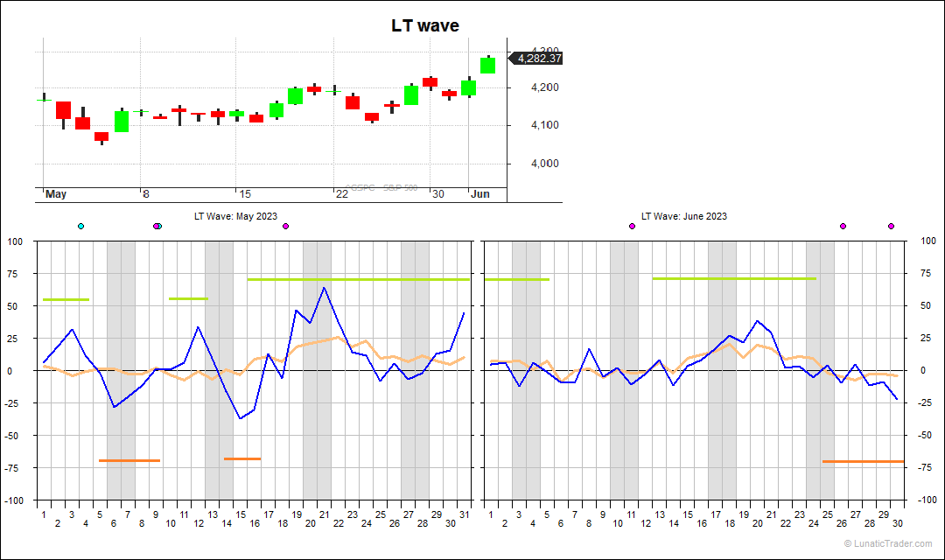Expand the May label on the date axis
This screenshot has height=560, width=945.
coord(56,193)
